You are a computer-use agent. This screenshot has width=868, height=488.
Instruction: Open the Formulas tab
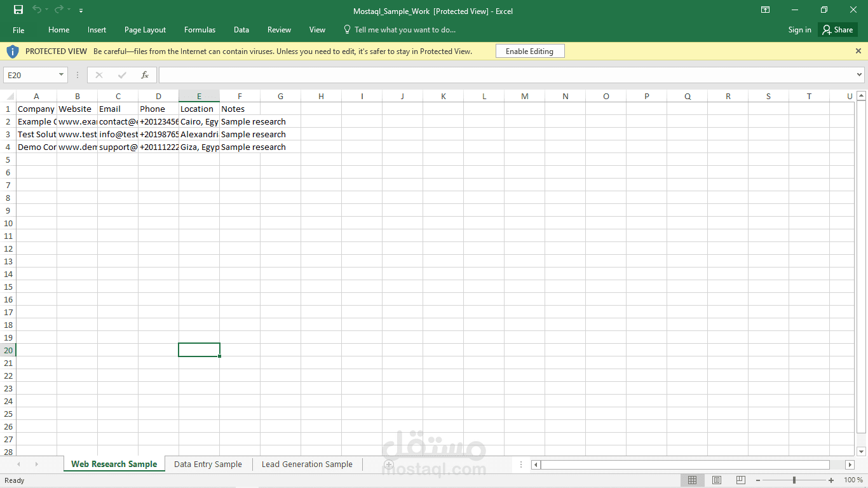[200, 30]
